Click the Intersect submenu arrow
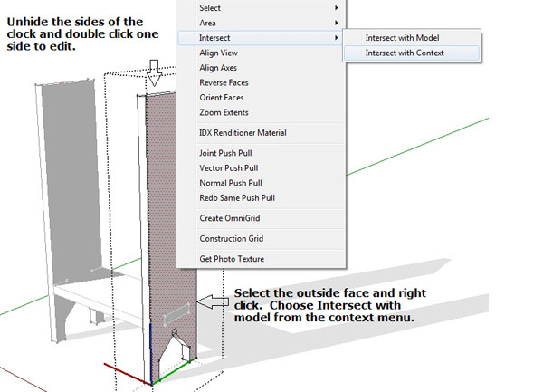543x392 pixels. [336, 38]
